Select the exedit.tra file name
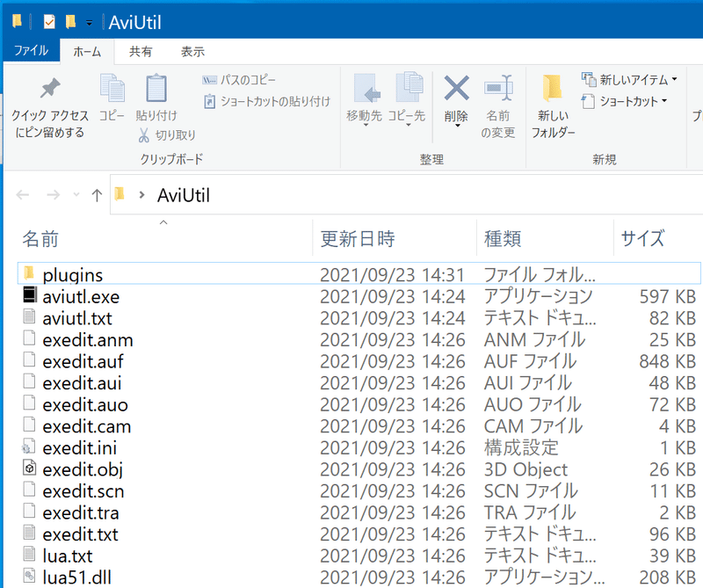The image size is (703, 588). [x=81, y=512]
